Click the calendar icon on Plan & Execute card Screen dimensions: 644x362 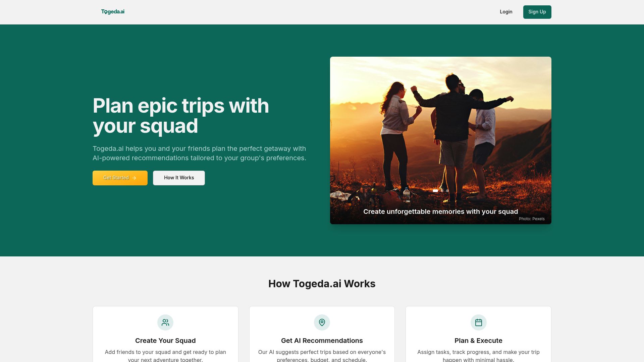tap(478, 322)
